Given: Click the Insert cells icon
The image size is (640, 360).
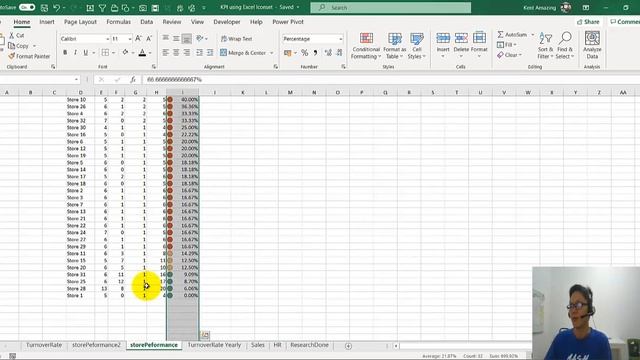Looking at the screenshot, I should click(x=443, y=38).
